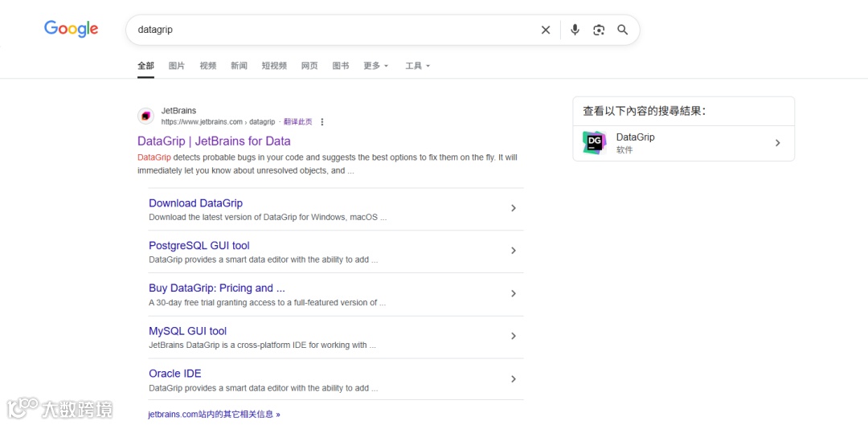Click the JetBrains site name above the result
The height and width of the screenshot is (425, 868).
tap(178, 111)
